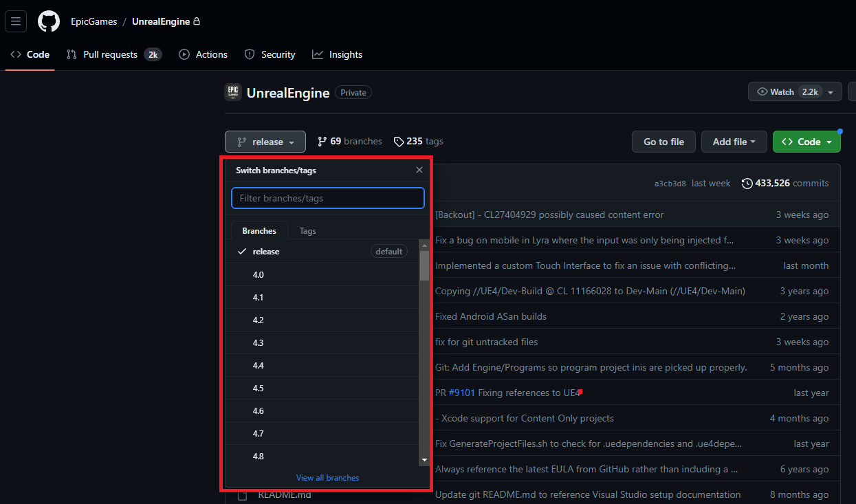This screenshot has width=856, height=504.
Task: Click the default badge on release branch
Action: pyautogui.click(x=388, y=252)
